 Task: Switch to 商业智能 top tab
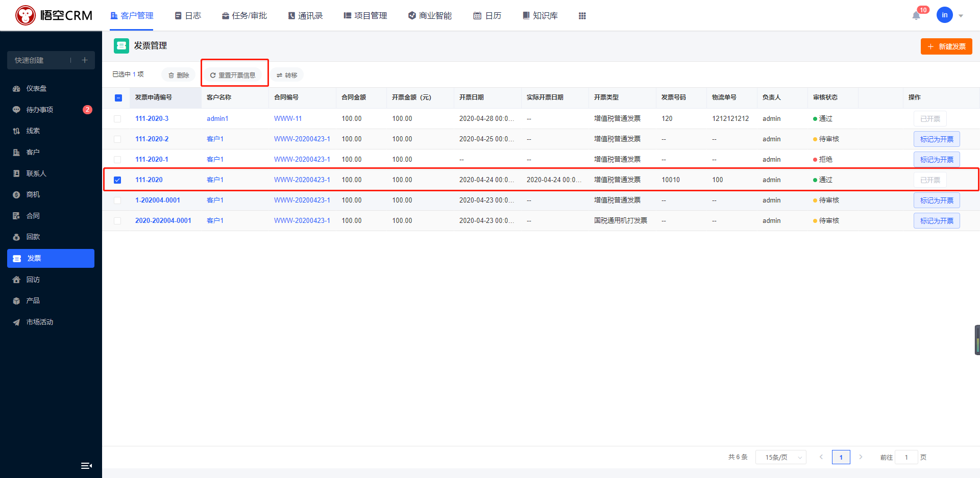[430, 16]
